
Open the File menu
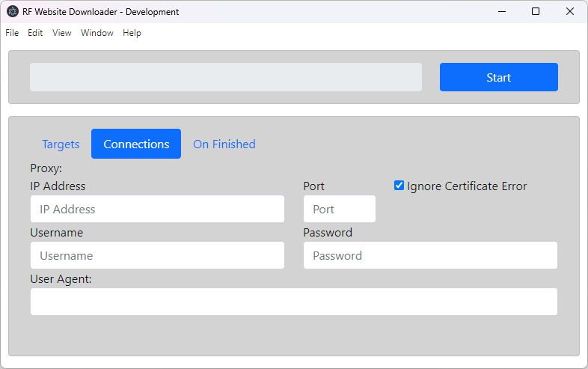12,33
